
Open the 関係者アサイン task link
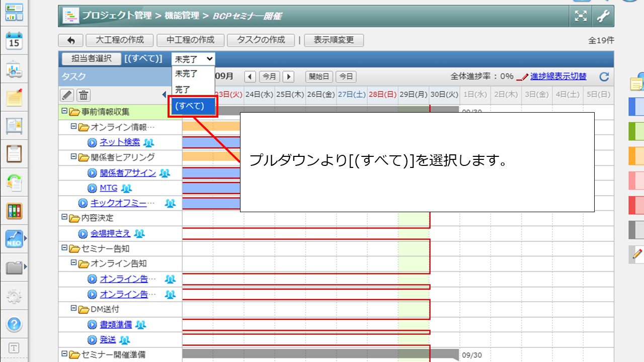(x=128, y=173)
